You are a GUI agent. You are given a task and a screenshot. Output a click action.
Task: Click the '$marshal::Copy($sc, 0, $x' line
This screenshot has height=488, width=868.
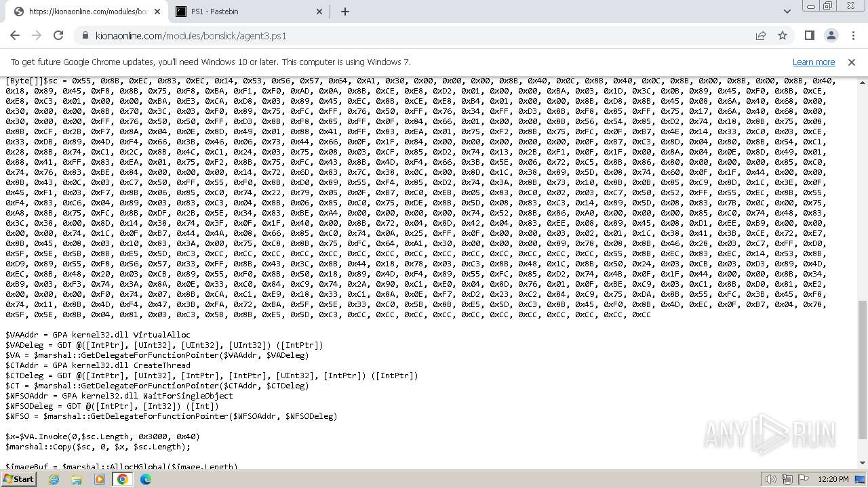tap(98, 447)
